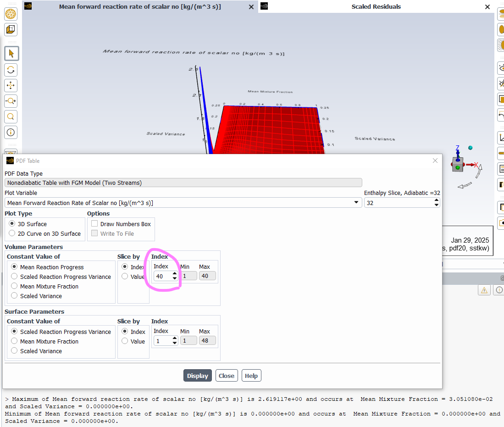This screenshot has width=504, height=427.
Task: Choose the pan view tool
Action: (11, 85)
